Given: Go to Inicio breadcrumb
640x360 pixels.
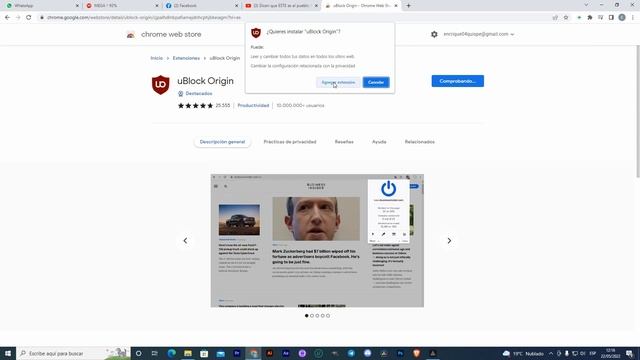Looking at the screenshot, I should (156, 58).
